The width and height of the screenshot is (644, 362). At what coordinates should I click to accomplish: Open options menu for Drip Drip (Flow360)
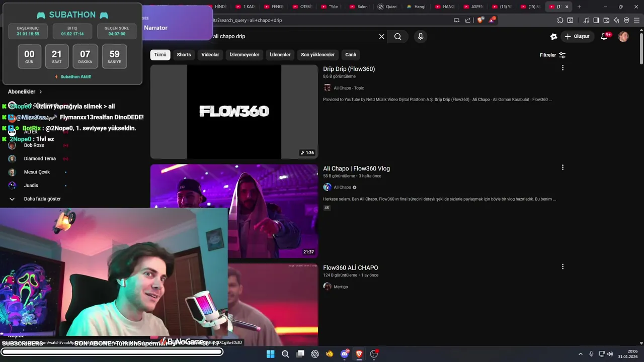pyautogui.click(x=562, y=68)
